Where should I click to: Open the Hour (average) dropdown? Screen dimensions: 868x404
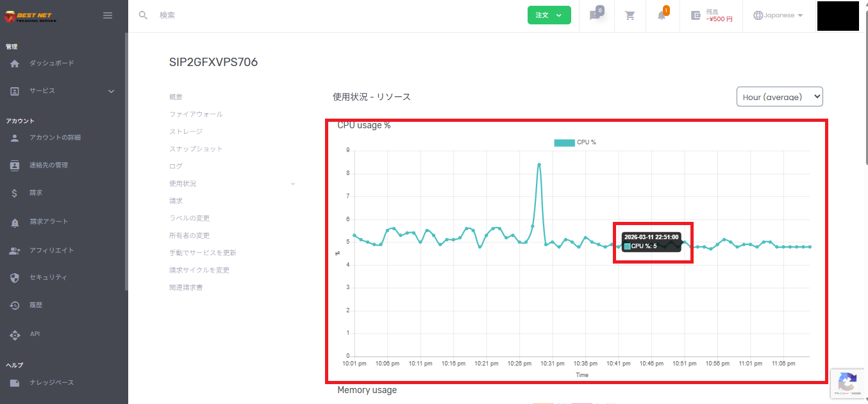(779, 97)
